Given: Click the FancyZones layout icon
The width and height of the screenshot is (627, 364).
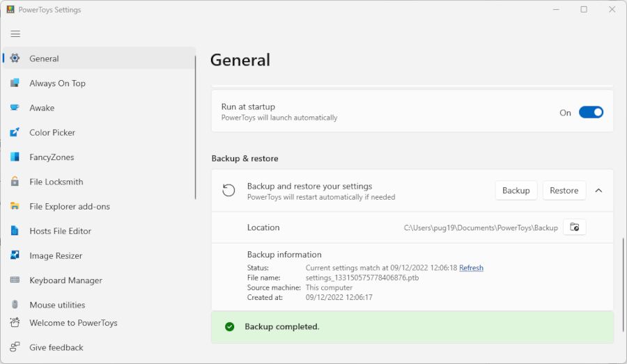Looking at the screenshot, I should pos(15,157).
